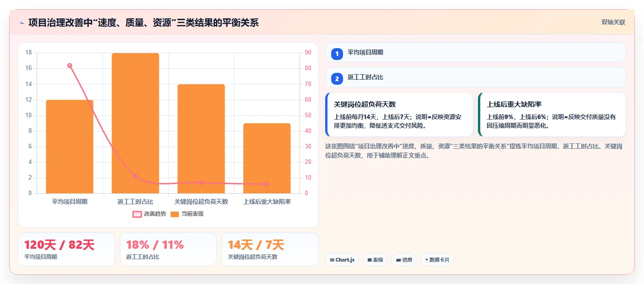The height and width of the screenshot is (284, 644).
Task: Click the x-axis label 关键岗位超负荷天数
Action: pyautogui.click(x=201, y=202)
